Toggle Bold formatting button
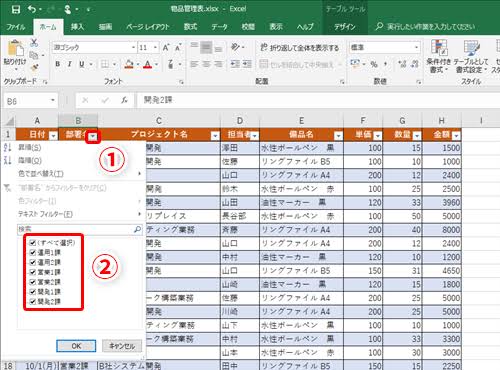This screenshot has width=500, height=370. point(58,64)
